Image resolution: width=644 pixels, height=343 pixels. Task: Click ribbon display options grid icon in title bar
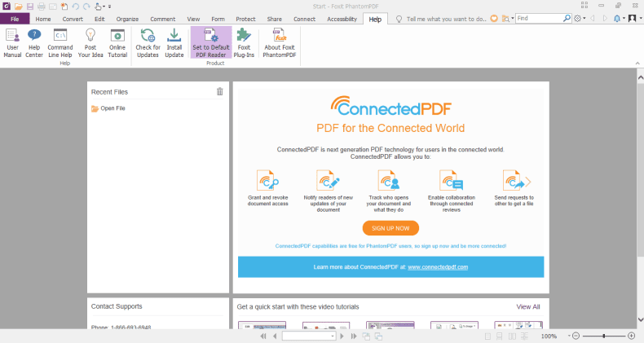coord(584,6)
